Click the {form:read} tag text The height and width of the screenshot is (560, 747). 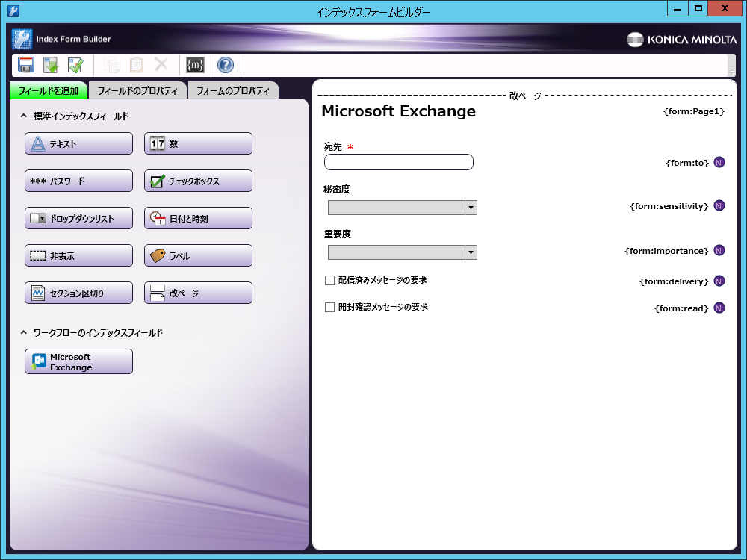[x=682, y=308]
